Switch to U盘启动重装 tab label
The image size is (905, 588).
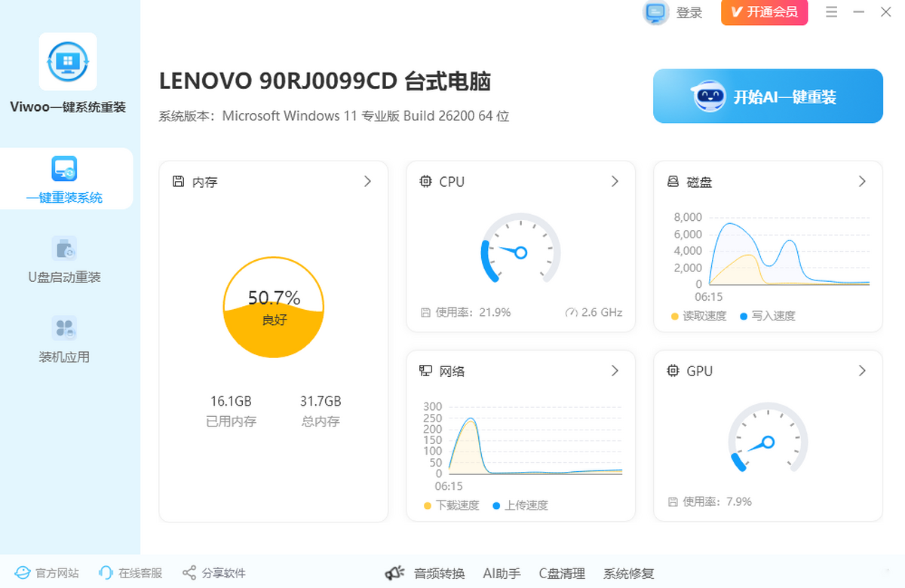click(64, 277)
